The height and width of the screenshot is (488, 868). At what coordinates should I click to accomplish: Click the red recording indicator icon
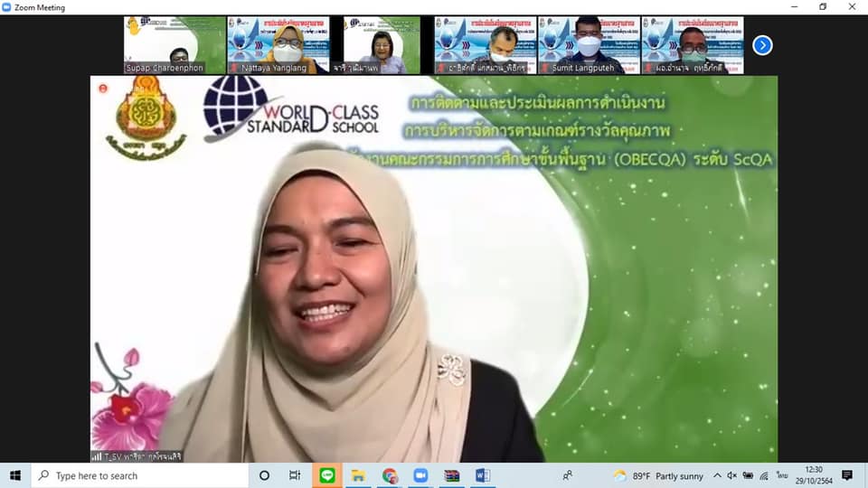click(x=103, y=89)
